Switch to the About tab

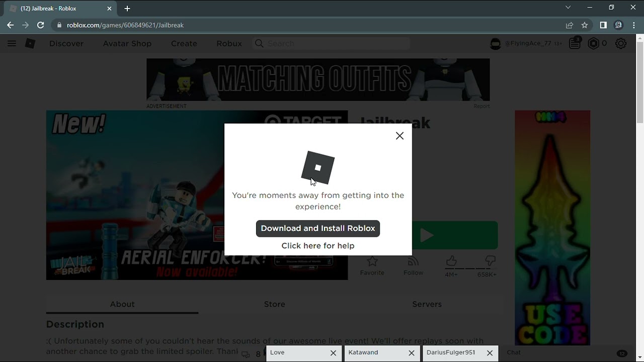tap(122, 304)
